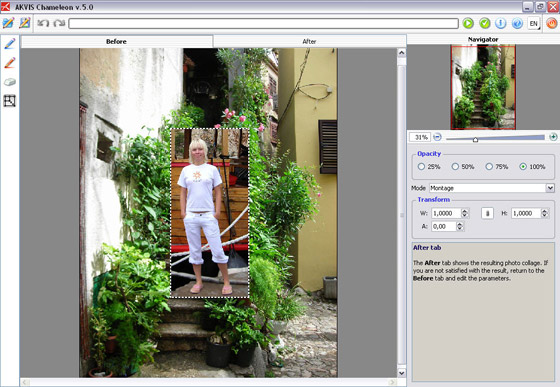Click the blue info icon
This screenshot has height=387, width=560.
click(x=501, y=24)
